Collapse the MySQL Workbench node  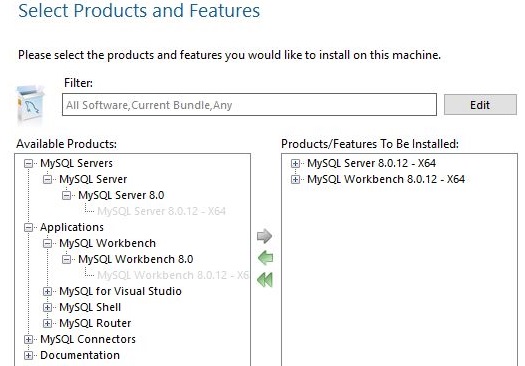(48, 243)
